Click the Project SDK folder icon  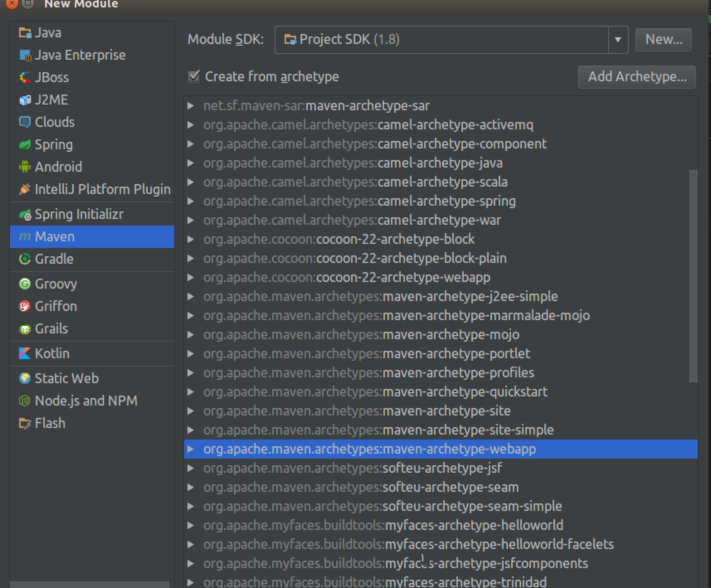[290, 40]
